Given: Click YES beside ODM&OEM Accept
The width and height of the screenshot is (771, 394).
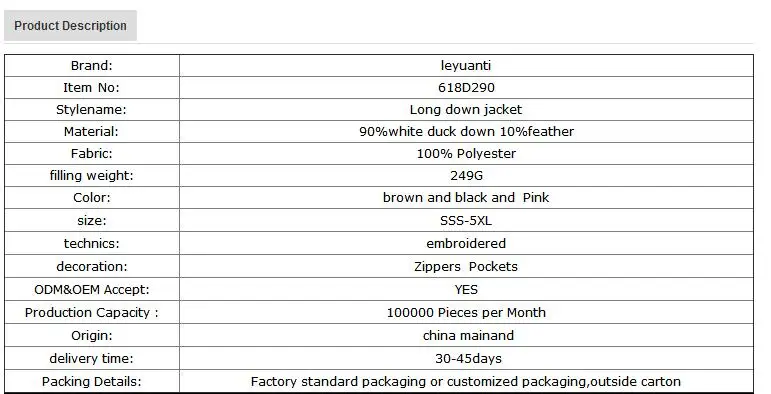Looking at the screenshot, I should click(466, 289).
